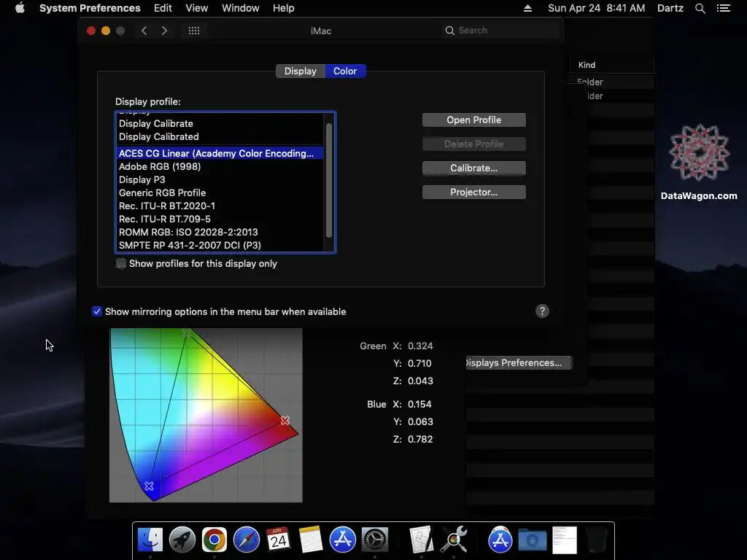Open Launchpad rocket icon in Dock
The height and width of the screenshot is (560, 747).
point(182,540)
